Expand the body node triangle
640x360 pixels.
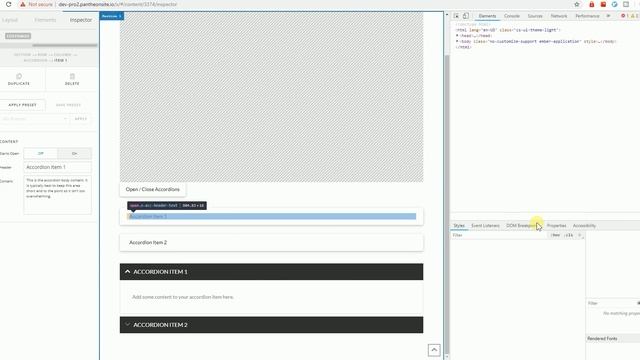[457, 41]
